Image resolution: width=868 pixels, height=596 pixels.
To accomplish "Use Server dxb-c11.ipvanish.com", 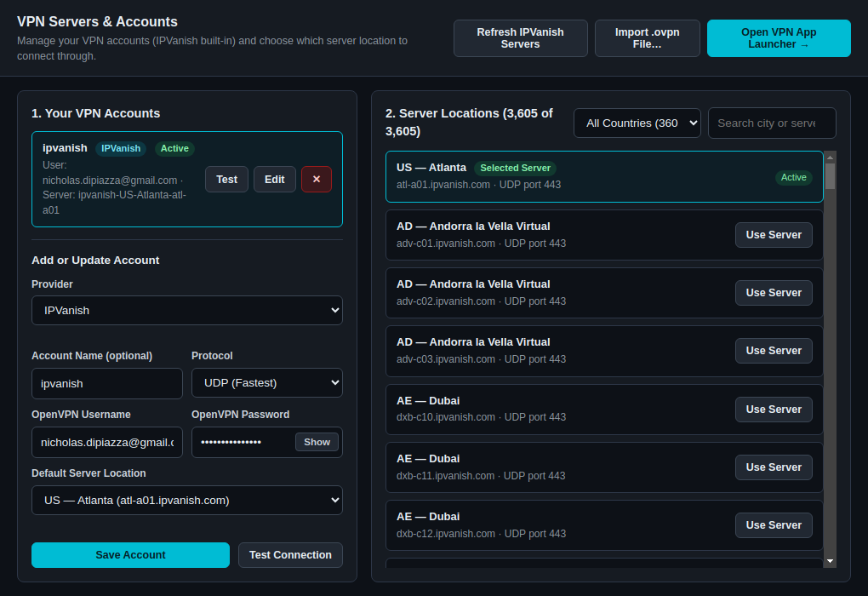I will (x=774, y=467).
